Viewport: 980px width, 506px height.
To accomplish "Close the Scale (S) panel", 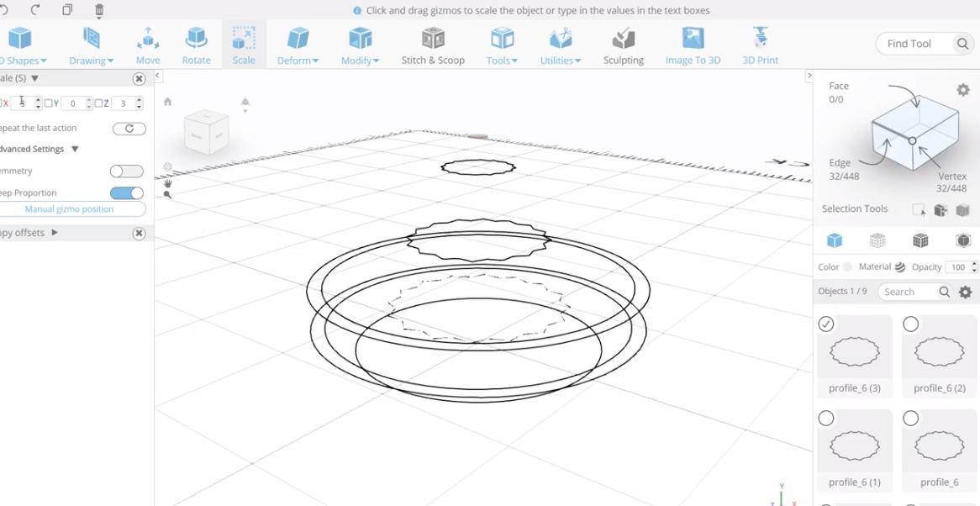I will 139,78.
